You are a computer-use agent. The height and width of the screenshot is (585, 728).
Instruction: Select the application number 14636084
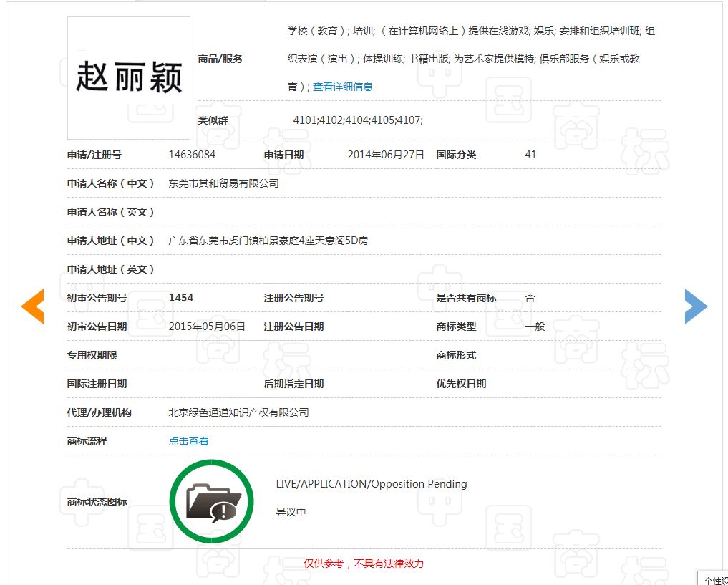[191, 154]
